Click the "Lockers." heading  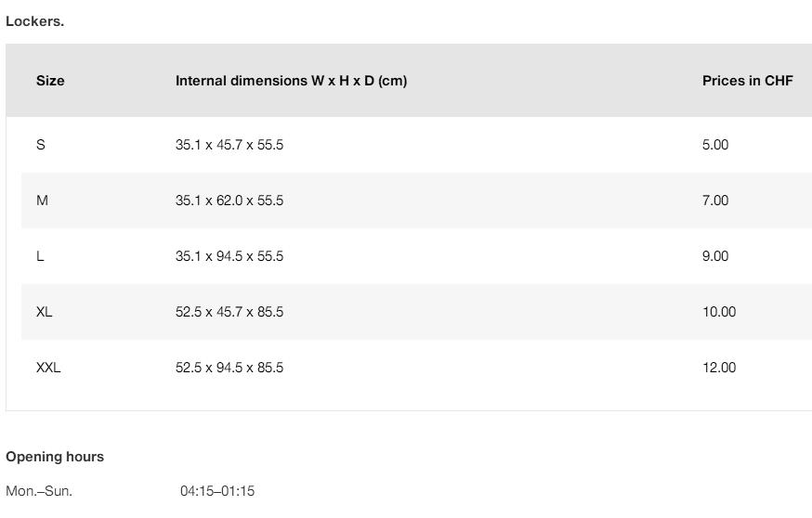click(x=35, y=21)
